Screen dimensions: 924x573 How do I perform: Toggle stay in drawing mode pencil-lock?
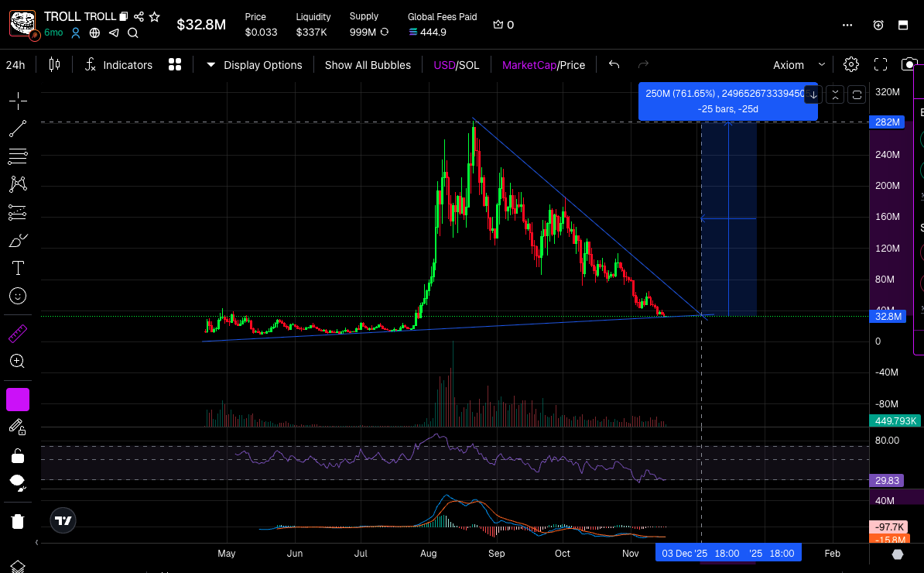[x=18, y=427]
